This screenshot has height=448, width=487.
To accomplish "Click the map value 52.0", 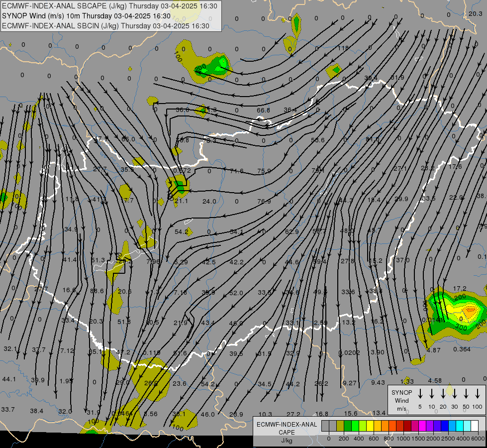I will point(236,293).
